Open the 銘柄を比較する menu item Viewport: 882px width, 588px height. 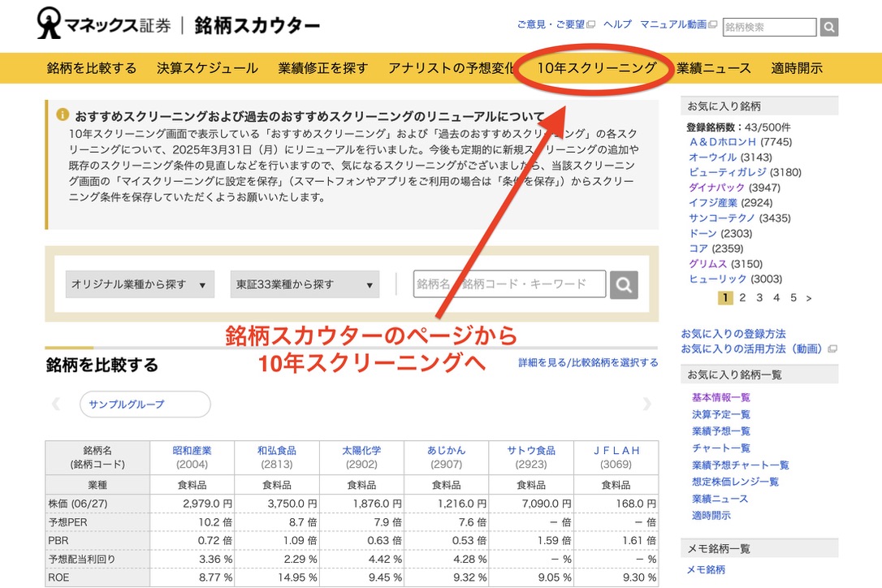[92, 68]
